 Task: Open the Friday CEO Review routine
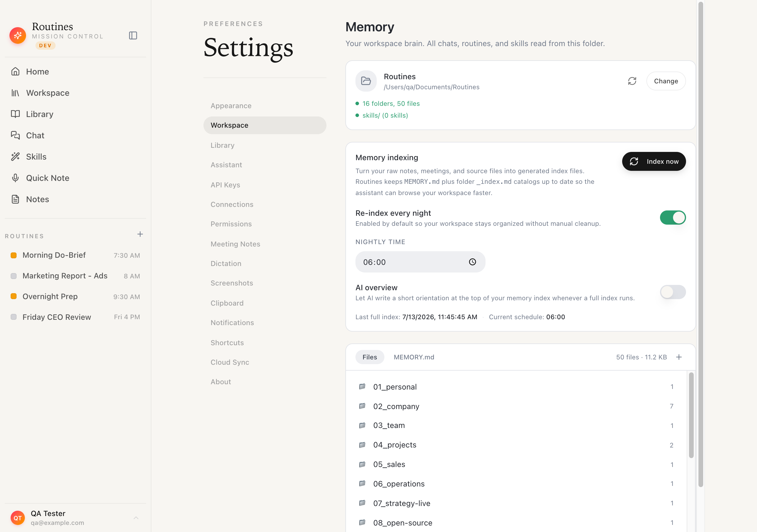coord(75,317)
